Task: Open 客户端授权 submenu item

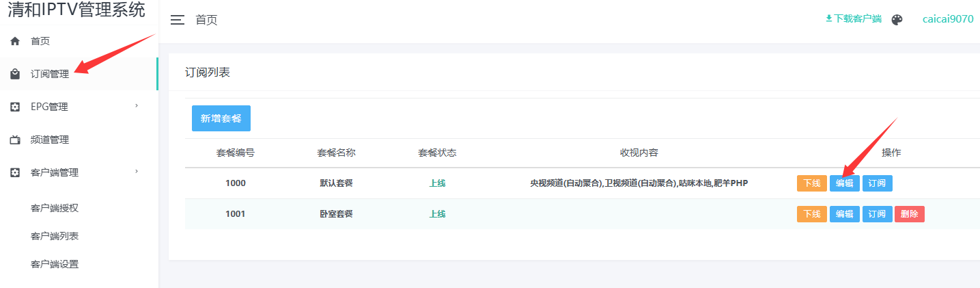Action: click(55, 208)
